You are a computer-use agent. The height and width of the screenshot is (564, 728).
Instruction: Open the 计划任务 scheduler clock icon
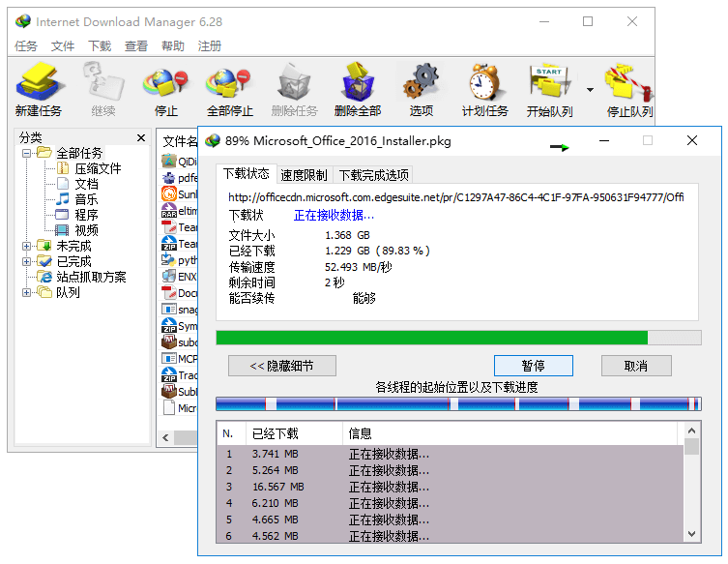pyautogui.click(x=484, y=81)
